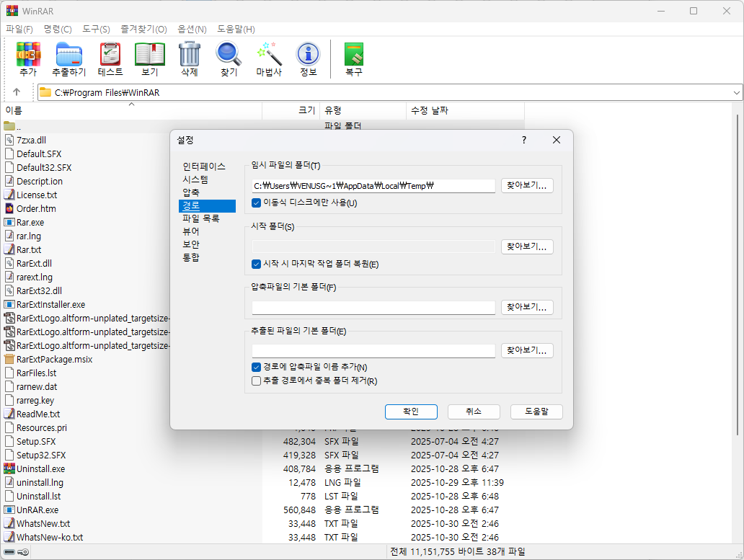The image size is (744, 560).
Task: Sort by 유형 column header
Action: [363, 110]
